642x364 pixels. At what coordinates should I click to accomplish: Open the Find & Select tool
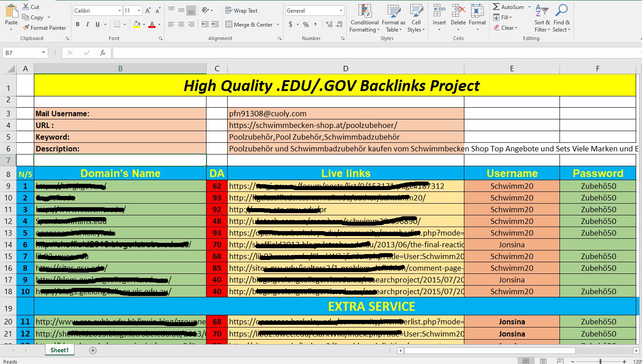[561, 18]
